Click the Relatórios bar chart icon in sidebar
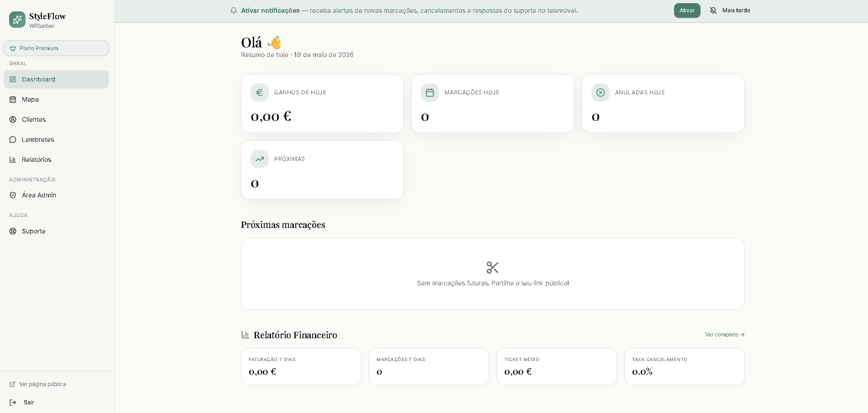868x413 pixels. pos(13,160)
